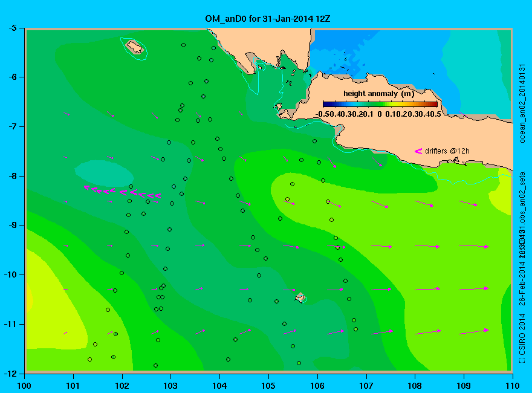Click the 0.5 end label of the colorbar
Image resolution: width=532 pixels, height=393 pixels.
436,114
